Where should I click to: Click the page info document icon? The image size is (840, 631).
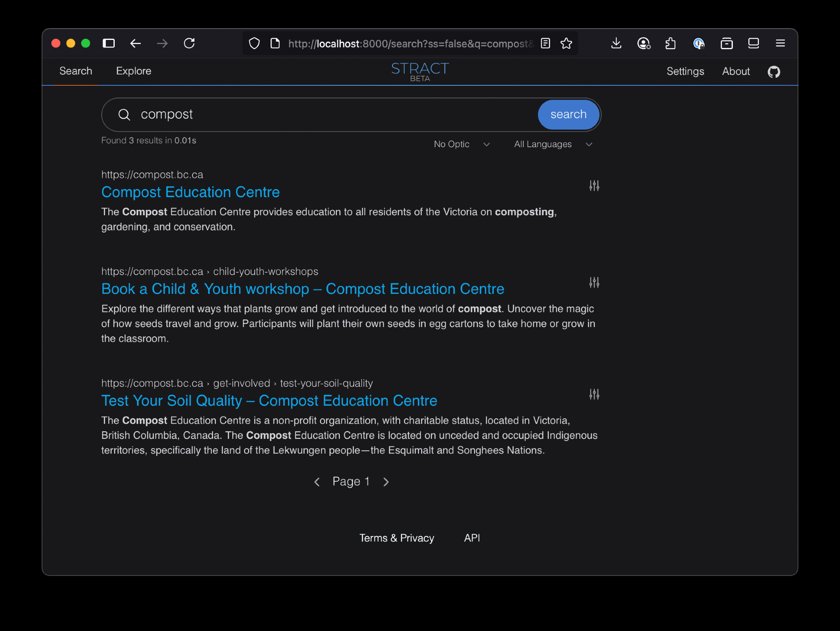click(275, 43)
